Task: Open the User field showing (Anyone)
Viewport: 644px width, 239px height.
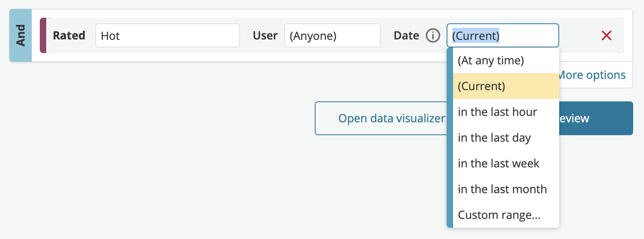Action: pos(332,35)
